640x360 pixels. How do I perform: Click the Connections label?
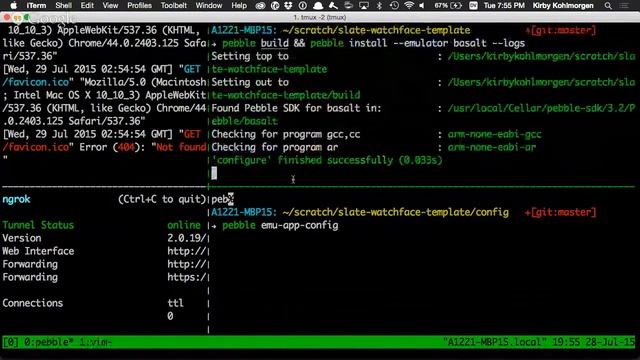point(33,303)
